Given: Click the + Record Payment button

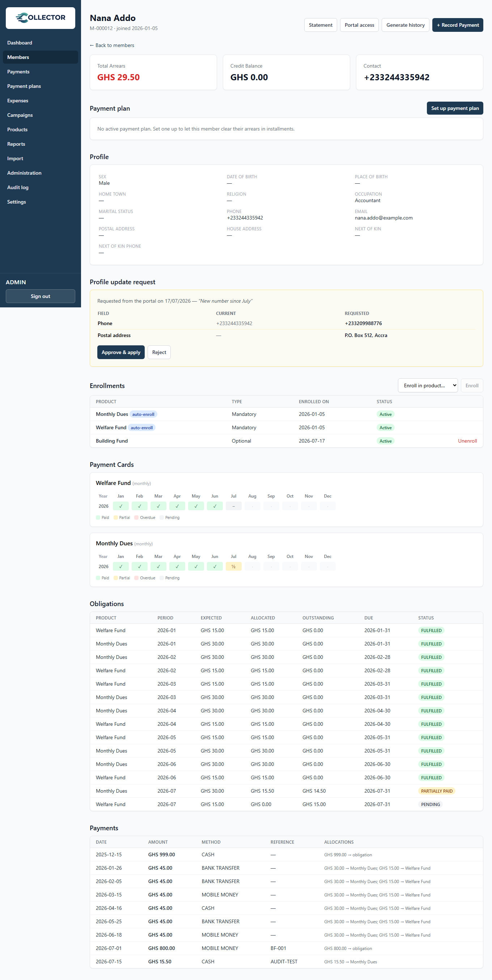Looking at the screenshot, I should [457, 25].
